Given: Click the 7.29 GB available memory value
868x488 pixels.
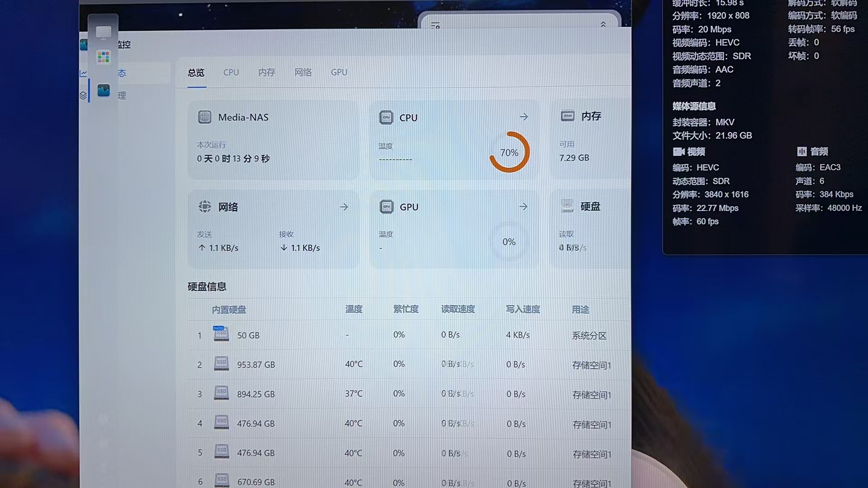Looking at the screenshot, I should [574, 158].
